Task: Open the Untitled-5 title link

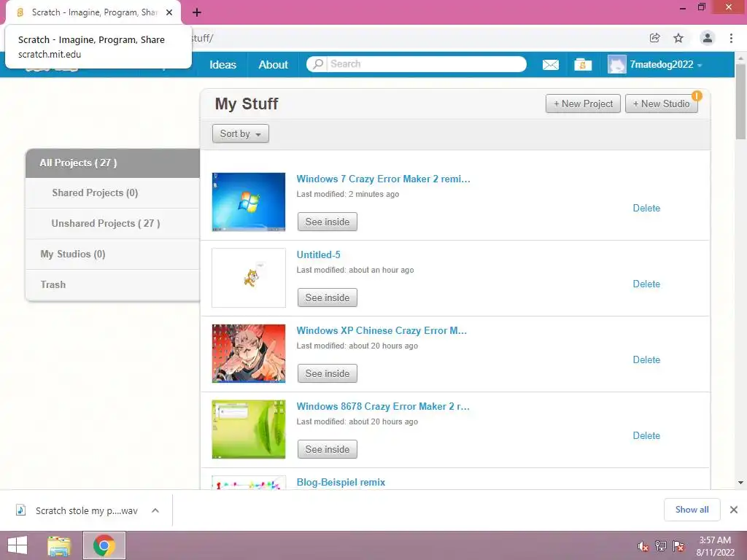Action: [x=318, y=254]
